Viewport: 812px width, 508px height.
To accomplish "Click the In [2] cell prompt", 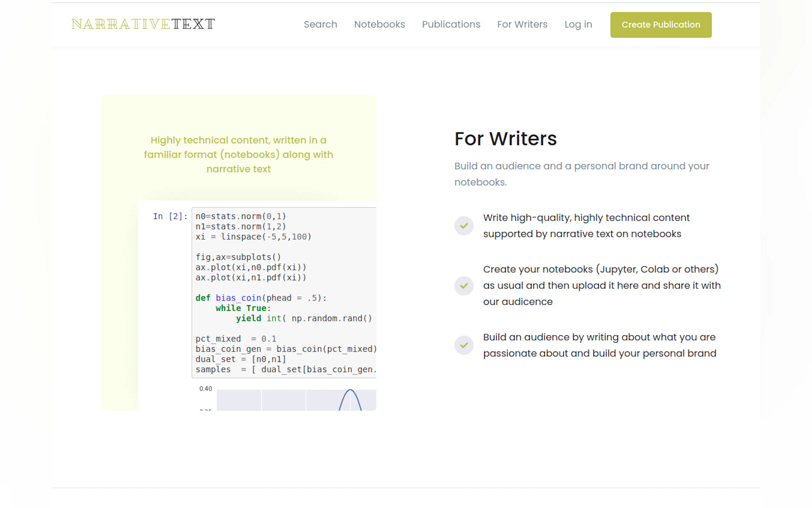I will pos(170,216).
